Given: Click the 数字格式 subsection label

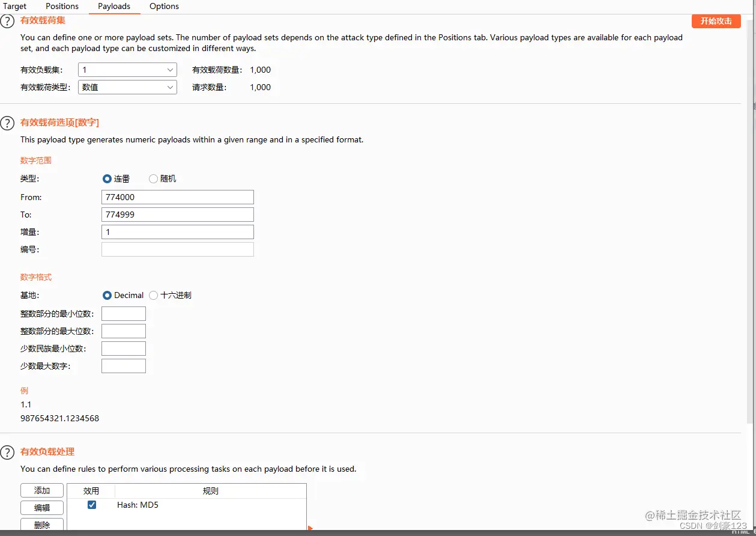Looking at the screenshot, I should (x=36, y=277).
